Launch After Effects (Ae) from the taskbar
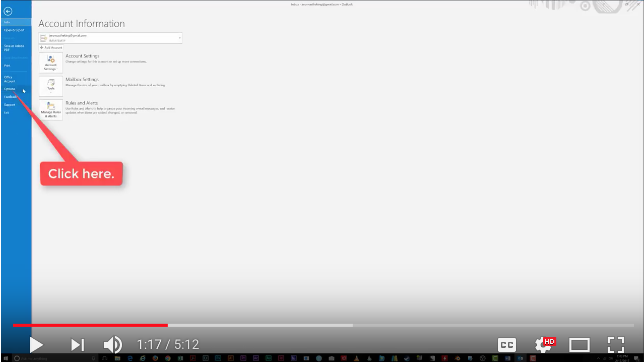The height and width of the screenshot is (362, 644). pyautogui.click(x=256, y=358)
